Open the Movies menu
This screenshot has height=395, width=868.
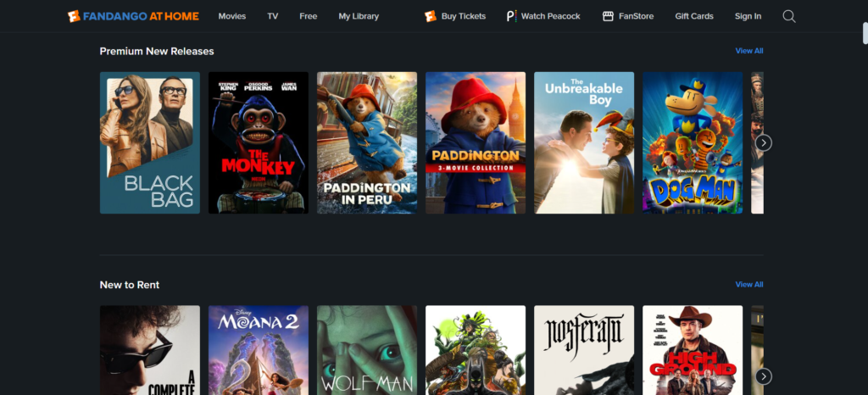(x=232, y=16)
